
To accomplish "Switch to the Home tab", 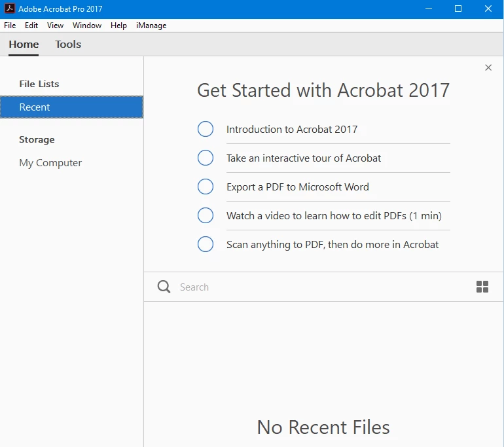I will click(24, 45).
